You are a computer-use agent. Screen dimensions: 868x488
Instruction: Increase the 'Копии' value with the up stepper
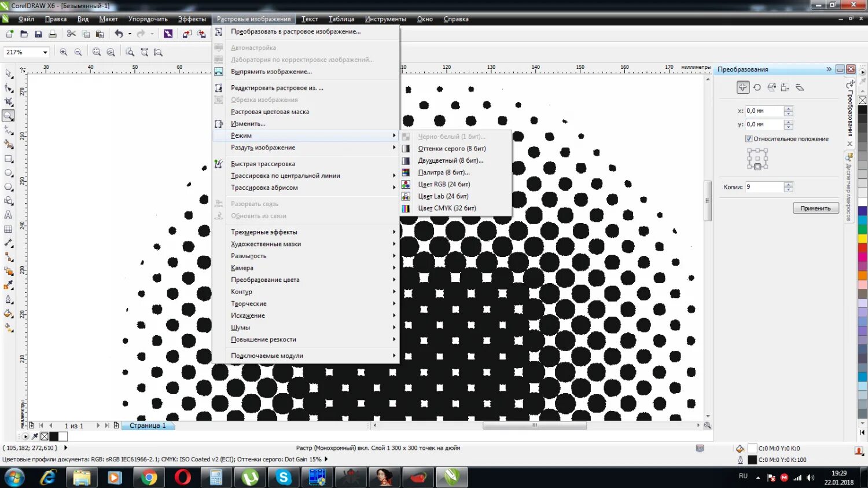click(x=788, y=185)
